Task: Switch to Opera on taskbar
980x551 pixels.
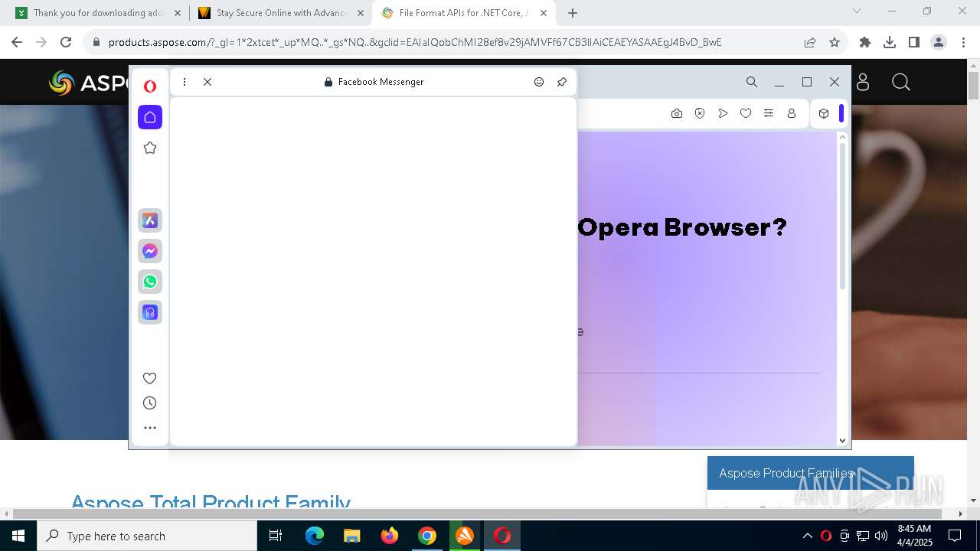Action: 502,536
